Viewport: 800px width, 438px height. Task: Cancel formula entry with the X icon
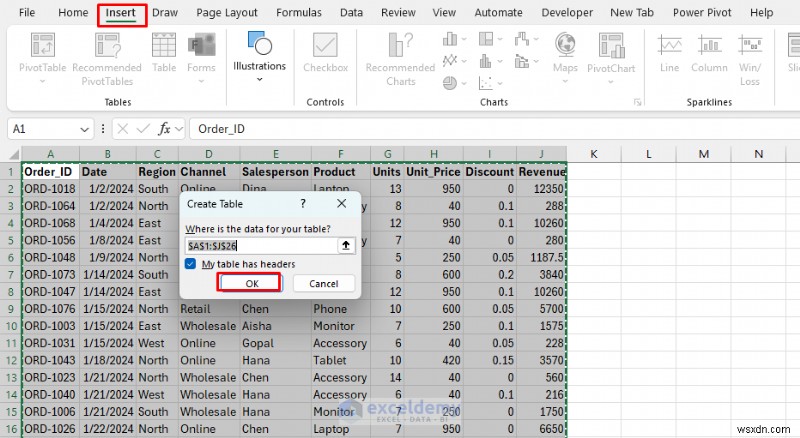click(x=122, y=129)
